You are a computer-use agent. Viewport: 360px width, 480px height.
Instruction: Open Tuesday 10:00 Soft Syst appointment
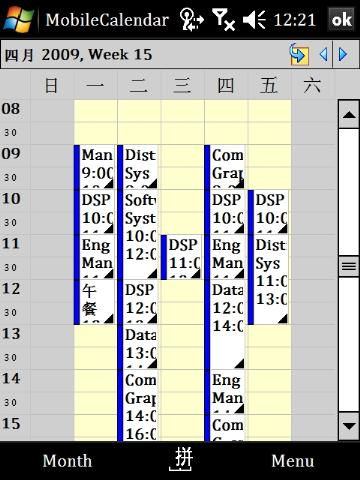pos(137,234)
